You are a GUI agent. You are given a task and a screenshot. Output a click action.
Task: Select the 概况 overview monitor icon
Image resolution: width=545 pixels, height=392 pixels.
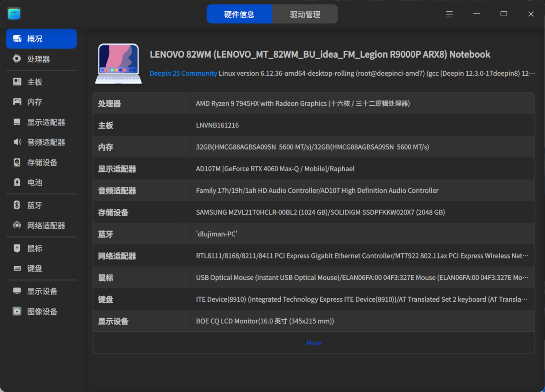(17, 38)
